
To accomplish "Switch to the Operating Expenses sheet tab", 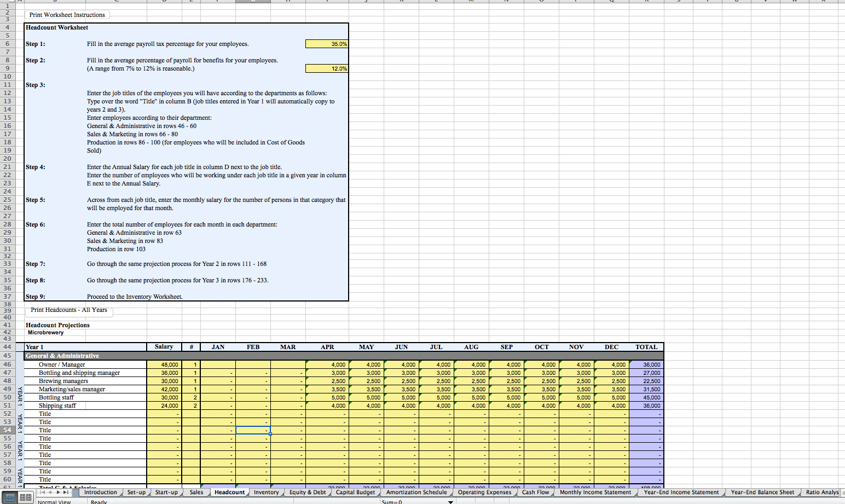I will (x=485, y=493).
